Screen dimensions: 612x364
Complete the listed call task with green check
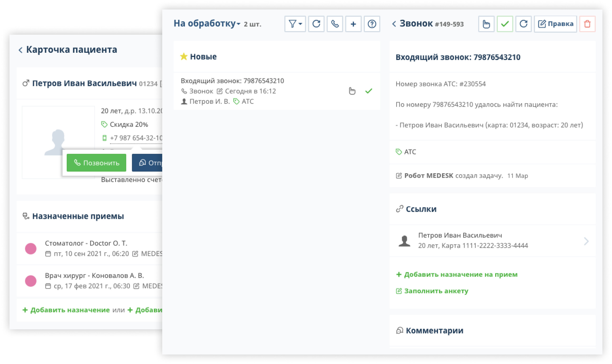pyautogui.click(x=368, y=91)
